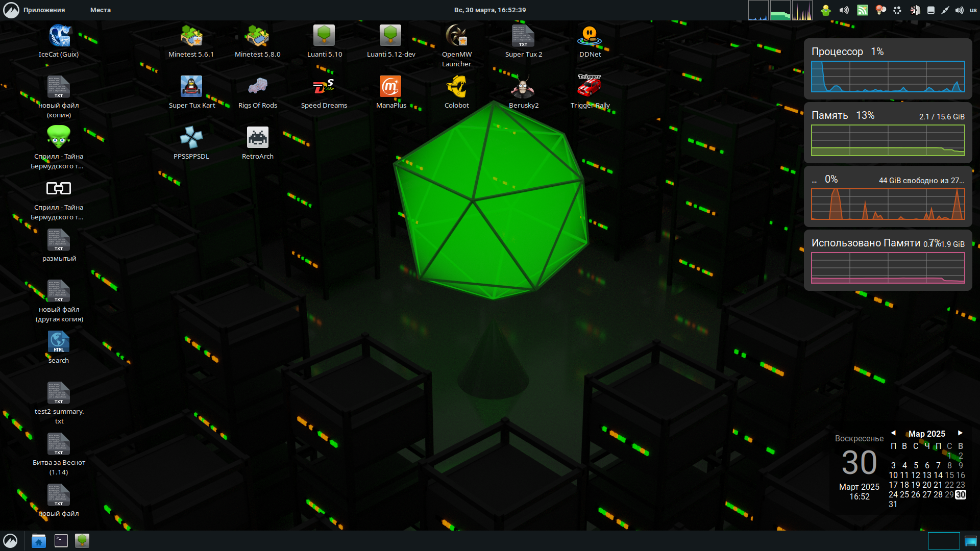Open the ManaPlus game icon

pos(390,87)
